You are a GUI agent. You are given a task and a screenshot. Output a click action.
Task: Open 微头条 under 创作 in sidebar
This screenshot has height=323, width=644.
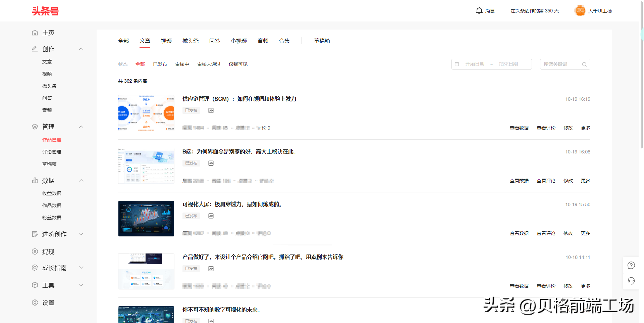pos(49,86)
